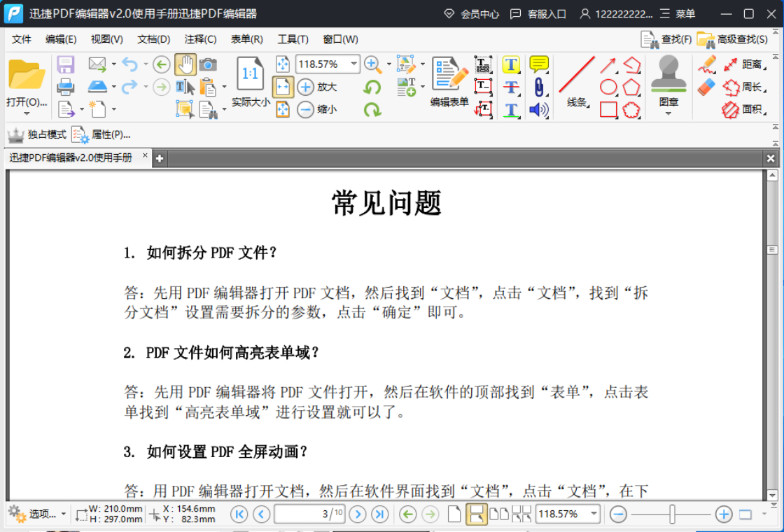Open the 表单(R) menu
Screen dimensions: 784x532
(x=247, y=39)
